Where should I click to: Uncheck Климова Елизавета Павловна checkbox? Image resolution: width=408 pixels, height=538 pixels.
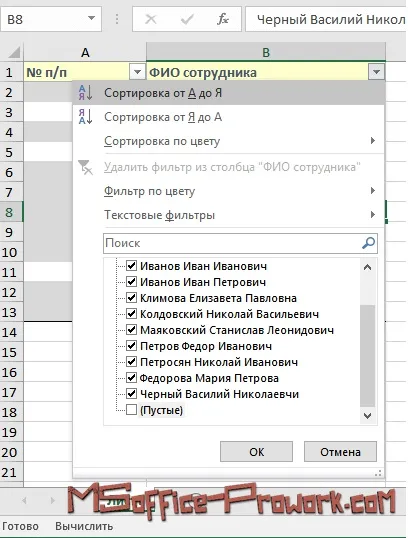tap(131, 297)
